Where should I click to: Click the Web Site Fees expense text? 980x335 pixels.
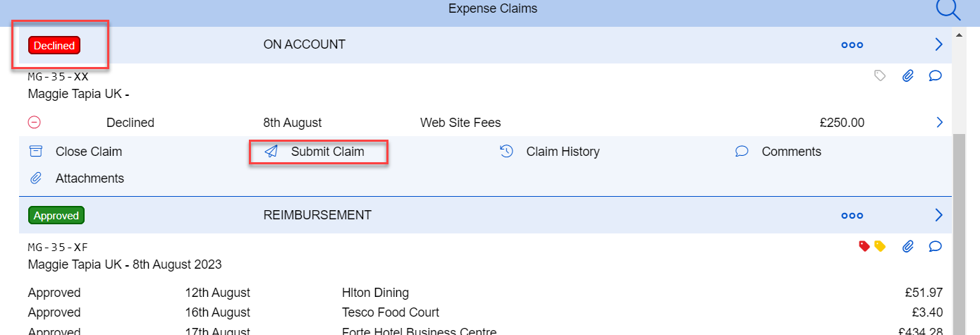[x=460, y=122]
